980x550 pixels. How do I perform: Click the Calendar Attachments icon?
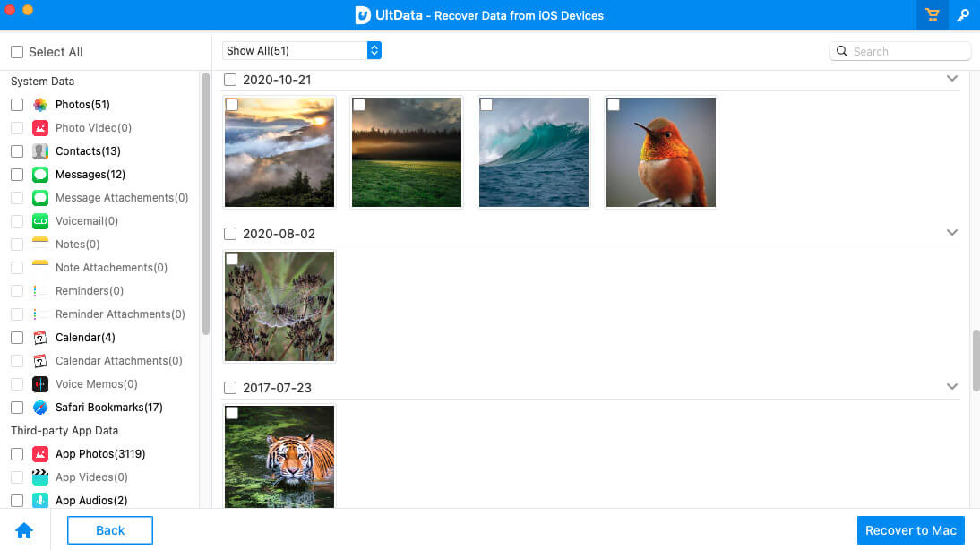[x=40, y=361]
